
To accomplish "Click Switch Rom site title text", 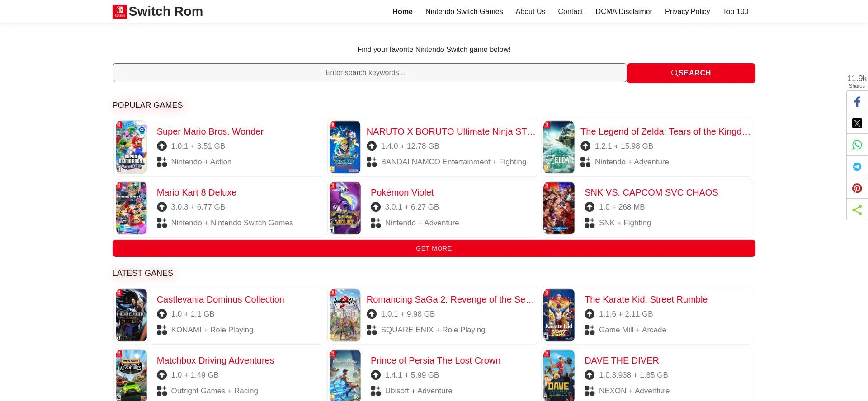I will click(166, 12).
